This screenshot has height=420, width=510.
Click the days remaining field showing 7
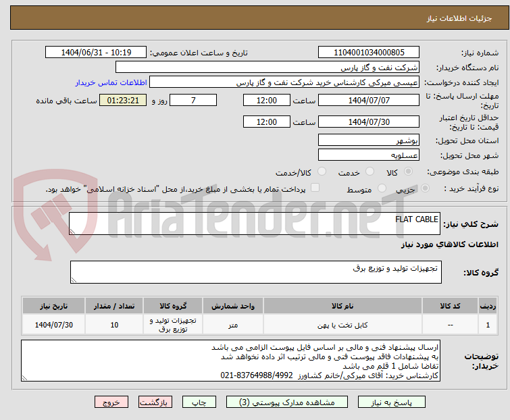click(x=193, y=100)
